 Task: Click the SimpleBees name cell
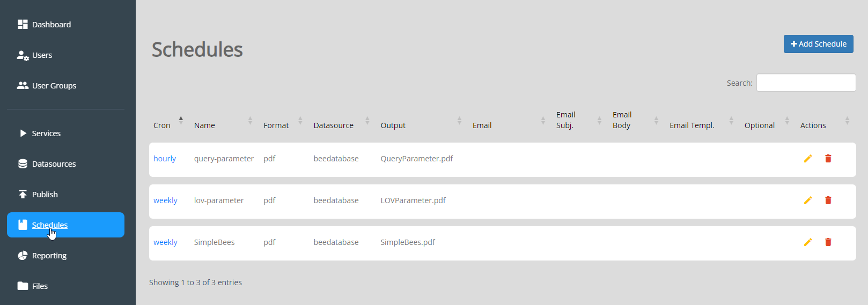215,242
